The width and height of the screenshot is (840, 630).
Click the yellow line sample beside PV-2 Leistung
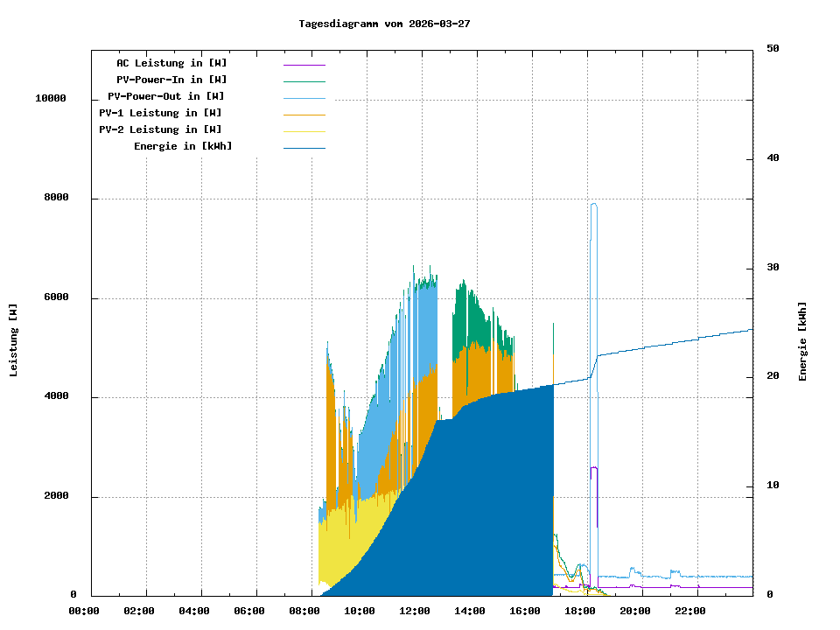(x=304, y=131)
